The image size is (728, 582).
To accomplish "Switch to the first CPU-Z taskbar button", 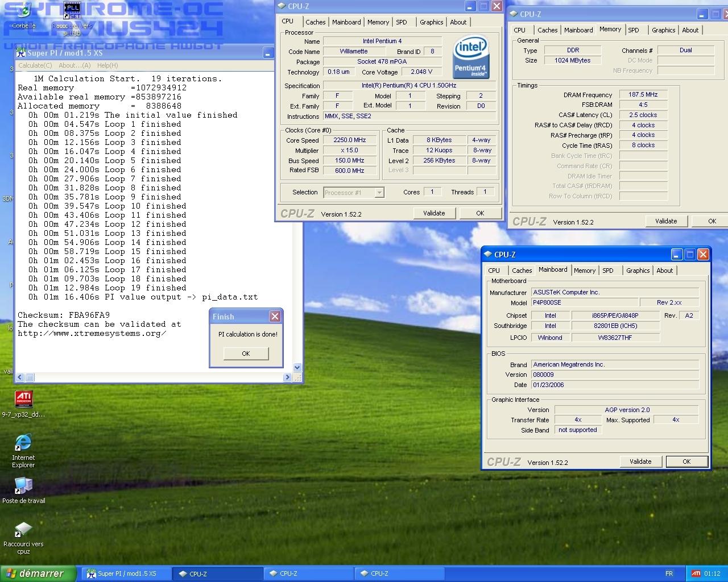I will 217,573.
